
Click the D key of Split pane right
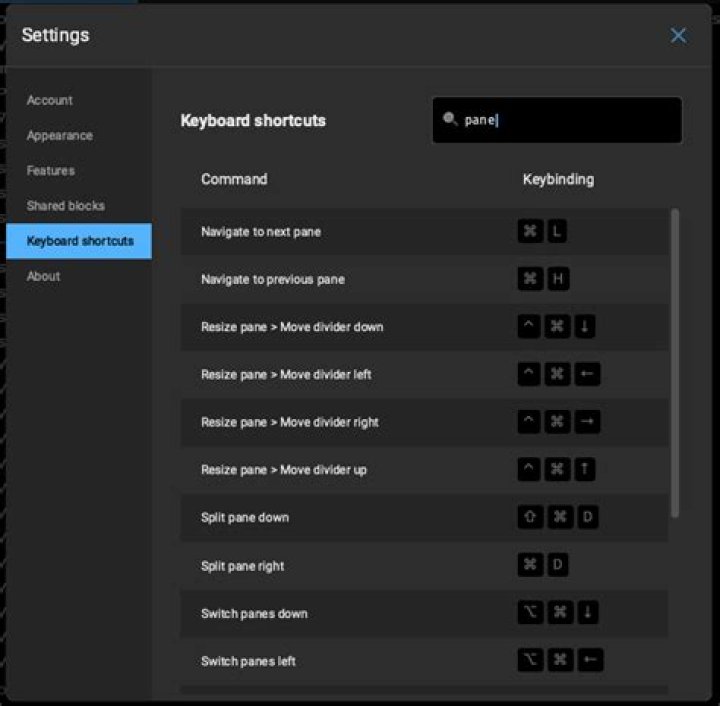pyautogui.click(x=557, y=565)
